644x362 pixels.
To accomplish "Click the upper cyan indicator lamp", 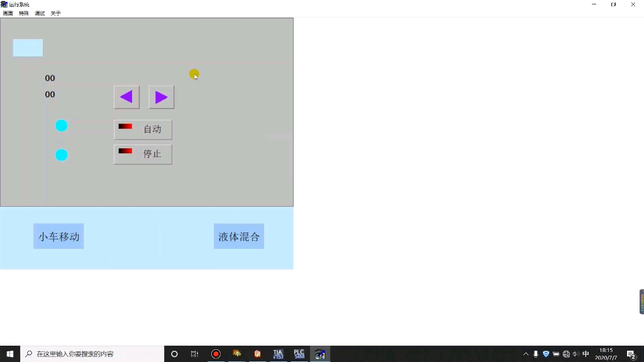I will pyautogui.click(x=61, y=126).
